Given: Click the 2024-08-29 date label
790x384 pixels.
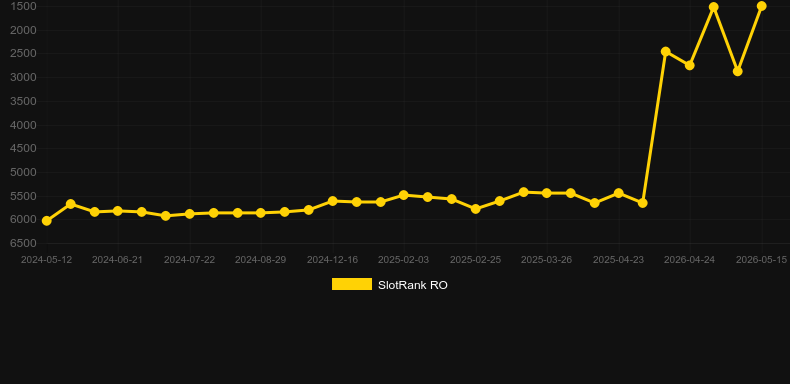Looking at the screenshot, I should click(x=260, y=260).
